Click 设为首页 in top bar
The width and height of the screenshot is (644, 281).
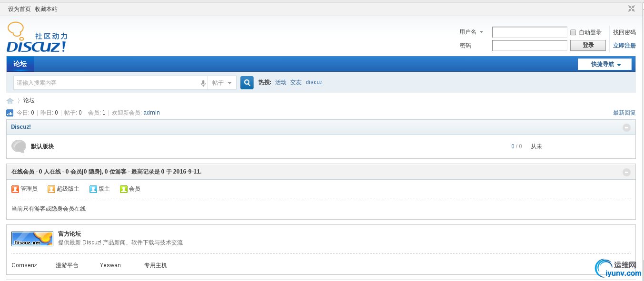(20, 9)
